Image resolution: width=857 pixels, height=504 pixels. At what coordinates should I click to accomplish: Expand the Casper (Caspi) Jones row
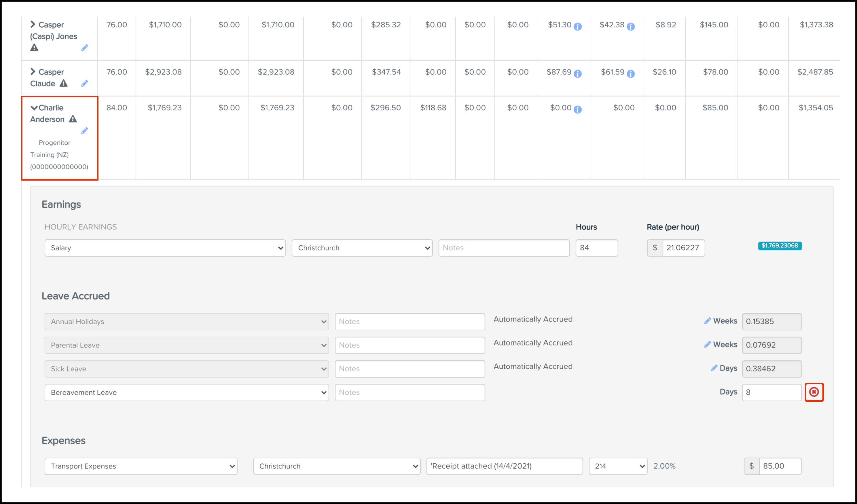pyautogui.click(x=33, y=24)
